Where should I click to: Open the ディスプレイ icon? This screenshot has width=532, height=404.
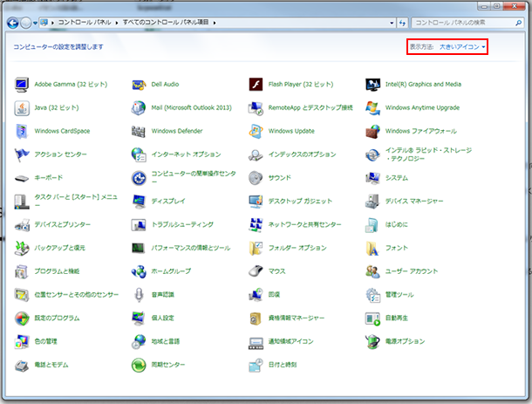pyautogui.click(x=139, y=202)
